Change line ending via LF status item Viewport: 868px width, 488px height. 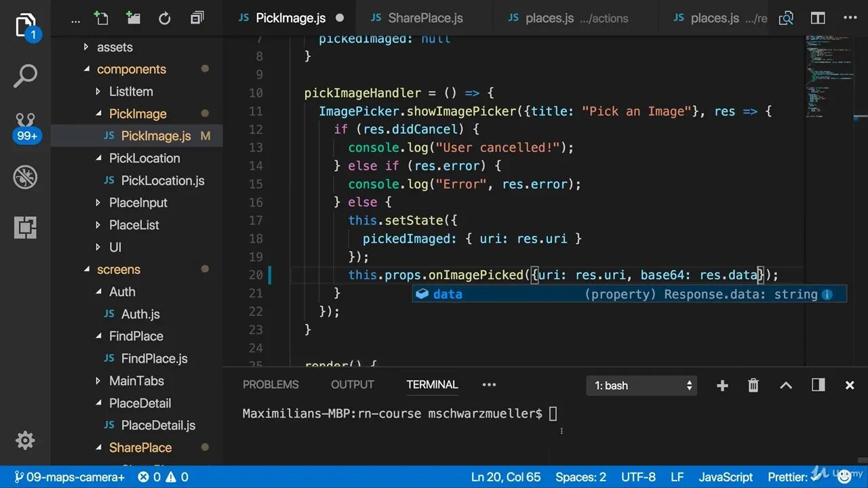[x=677, y=477]
